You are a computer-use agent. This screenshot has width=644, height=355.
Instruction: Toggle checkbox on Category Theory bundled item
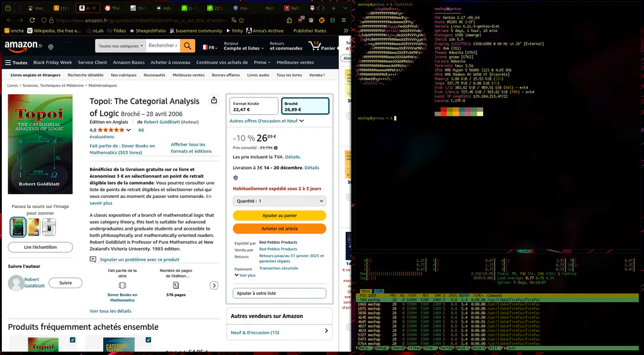(148, 340)
